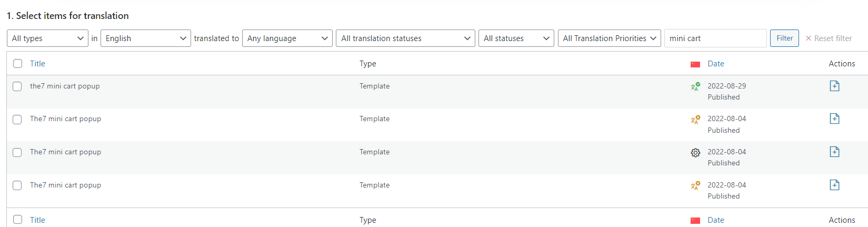Open the All Translation Priorities dropdown
This screenshot has width=868, height=227.
point(610,38)
